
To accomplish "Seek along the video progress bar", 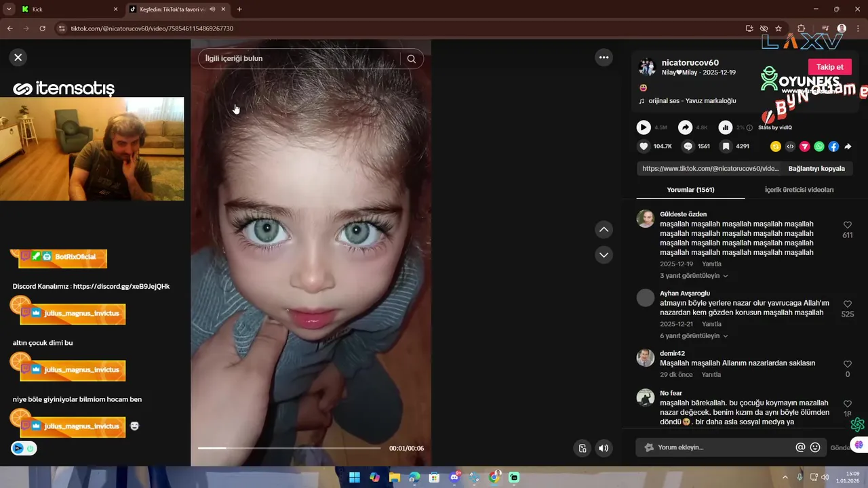I will coord(289,448).
